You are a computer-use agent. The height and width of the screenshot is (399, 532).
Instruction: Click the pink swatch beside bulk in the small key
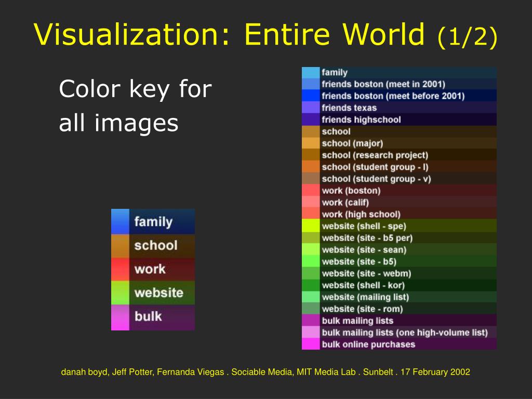point(120,317)
